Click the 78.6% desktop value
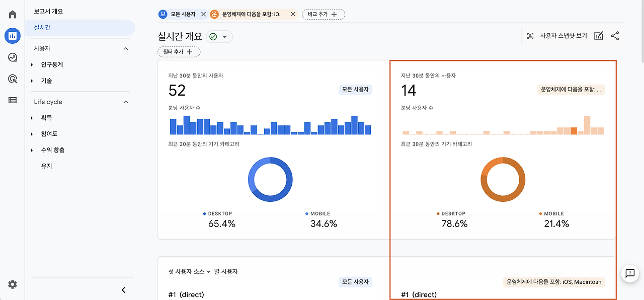The width and height of the screenshot is (644, 300). [x=454, y=224]
